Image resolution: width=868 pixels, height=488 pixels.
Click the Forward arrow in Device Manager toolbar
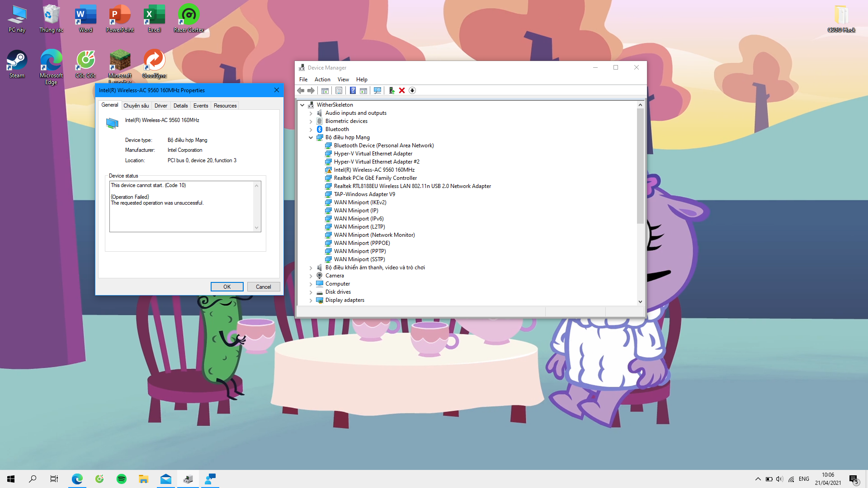[311, 90]
